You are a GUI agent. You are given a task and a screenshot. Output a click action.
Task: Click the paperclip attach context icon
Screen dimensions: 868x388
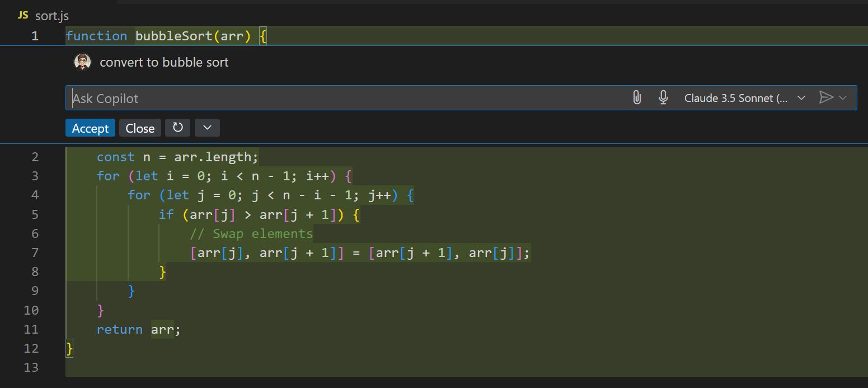(x=637, y=98)
